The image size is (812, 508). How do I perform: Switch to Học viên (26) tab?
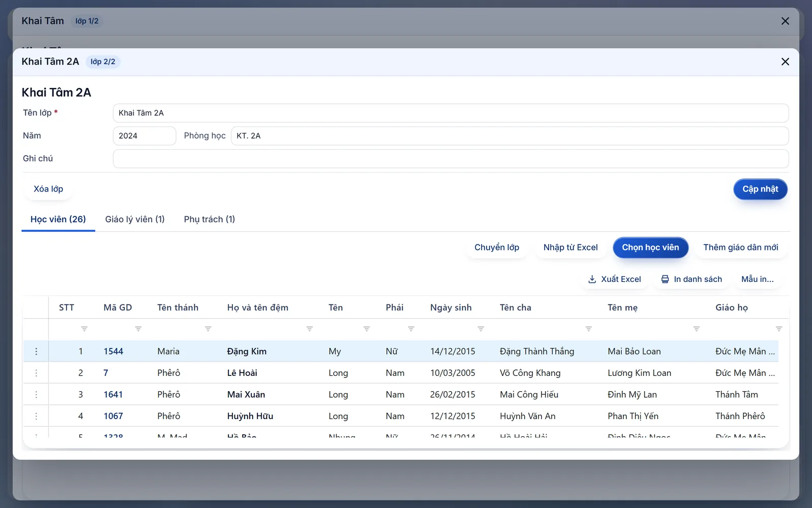tap(58, 219)
